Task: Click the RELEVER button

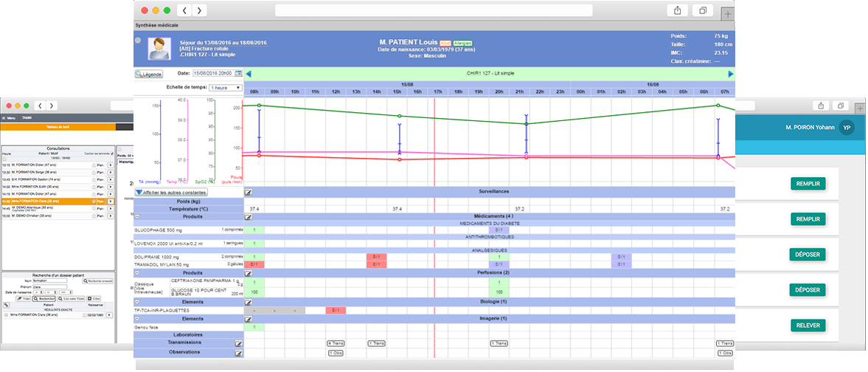Action: tap(808, 325)
